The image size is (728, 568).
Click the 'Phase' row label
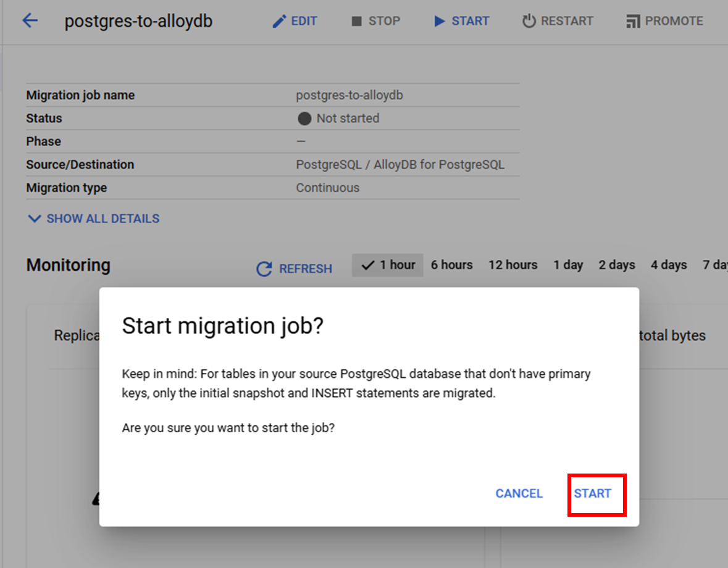[x=43, y=141]
